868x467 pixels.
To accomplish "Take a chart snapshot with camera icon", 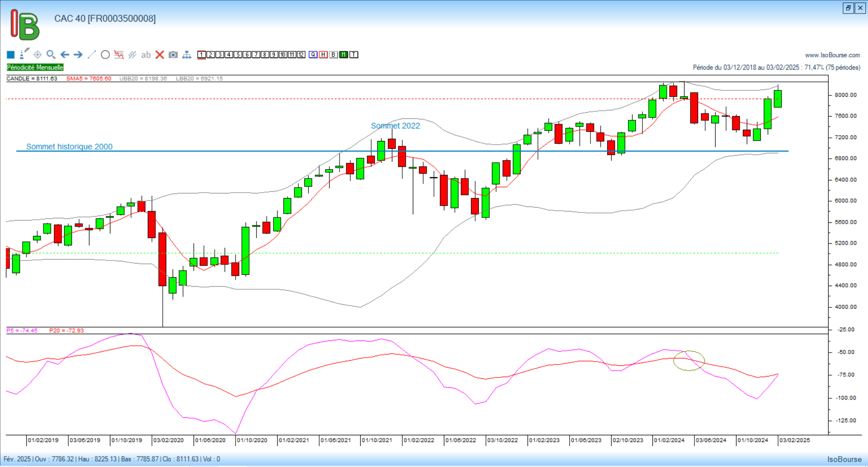I will click(173, 55).
